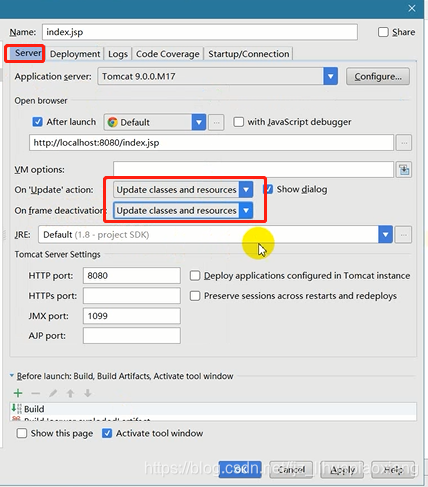Screen dimensions: 428x487
Task: Close the dialog with the X button
Action: click(x=412, y=8)
